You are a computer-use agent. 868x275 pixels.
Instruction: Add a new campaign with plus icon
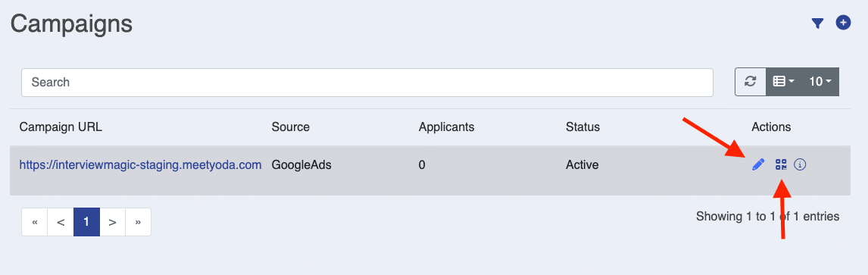(x=843, y=23)
